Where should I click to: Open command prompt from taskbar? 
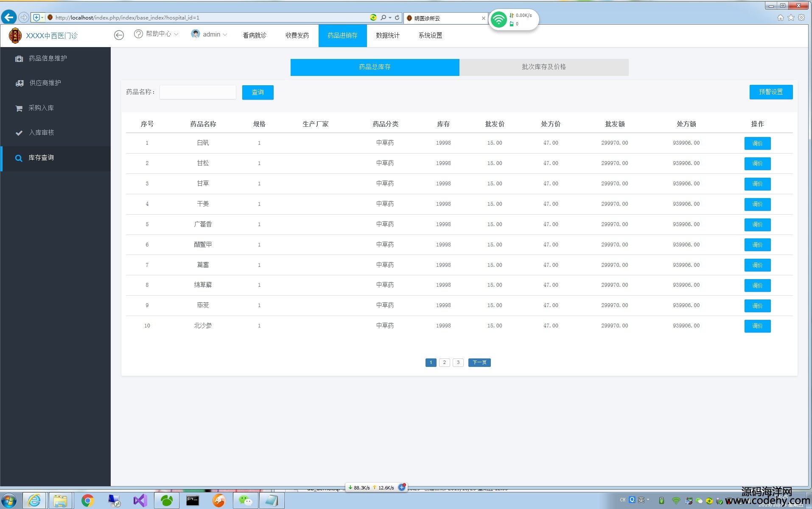point(193,501)
